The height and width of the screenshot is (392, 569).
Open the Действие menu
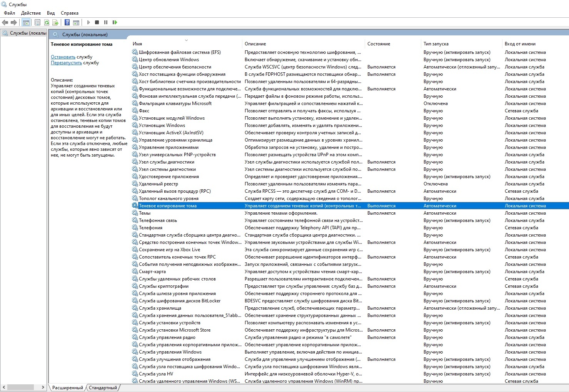click(31, 13)
